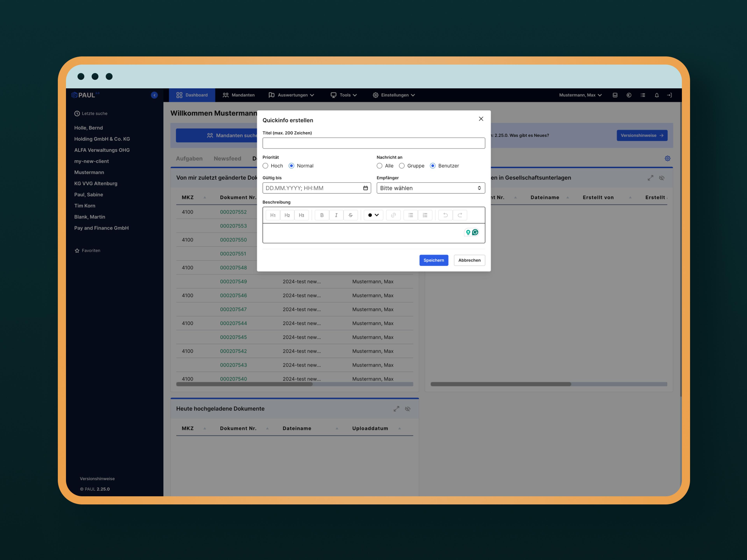
Task: Open the text color picker dropdown
Action: point(373,215)
